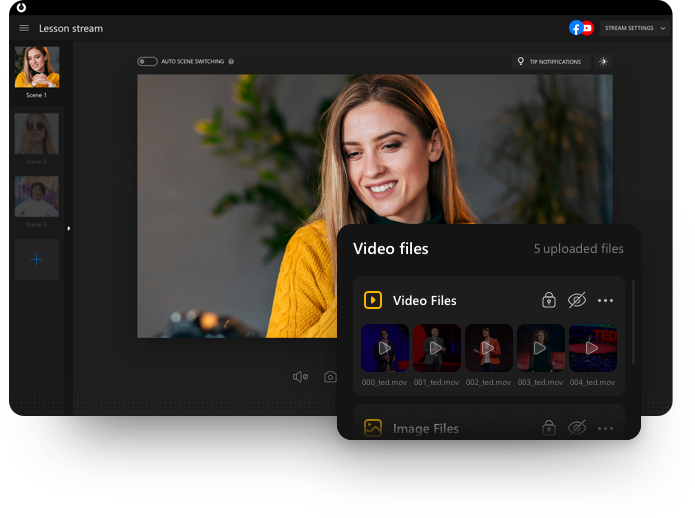Open the Stream Settings dropdown
695x518 pixels.
point(635,28)
